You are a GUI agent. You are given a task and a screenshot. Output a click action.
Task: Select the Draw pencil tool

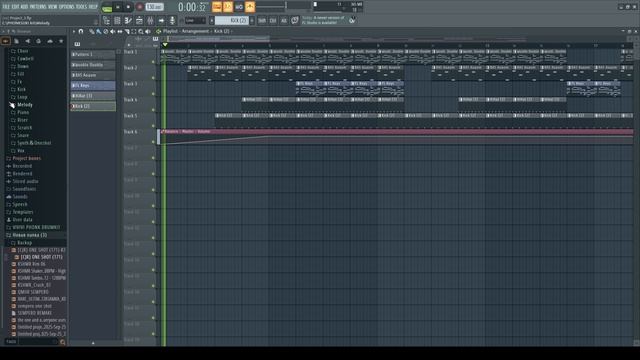point(92,31)
